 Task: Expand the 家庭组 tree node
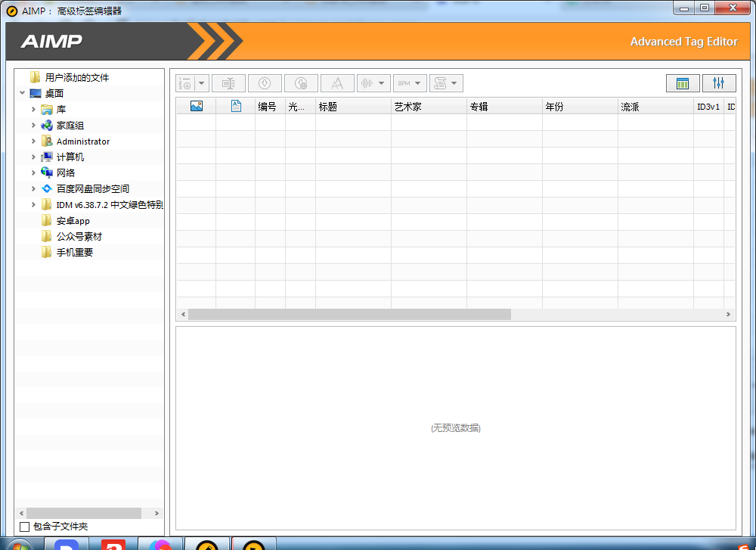(33, 126)
